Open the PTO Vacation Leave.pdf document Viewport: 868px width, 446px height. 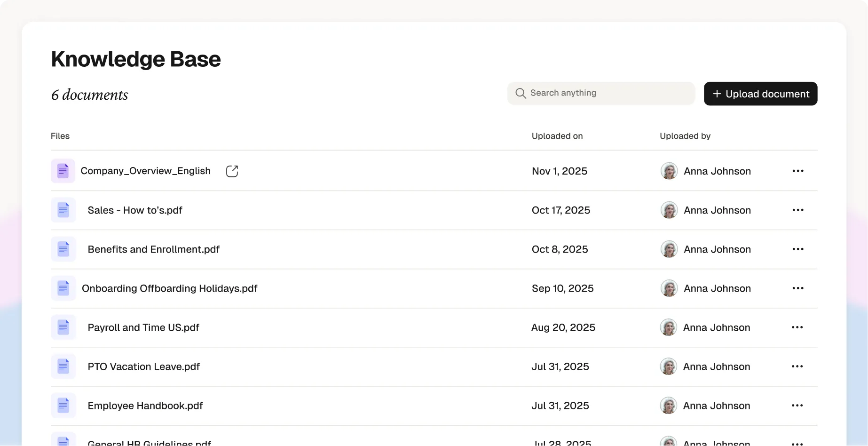coord(144,366)
